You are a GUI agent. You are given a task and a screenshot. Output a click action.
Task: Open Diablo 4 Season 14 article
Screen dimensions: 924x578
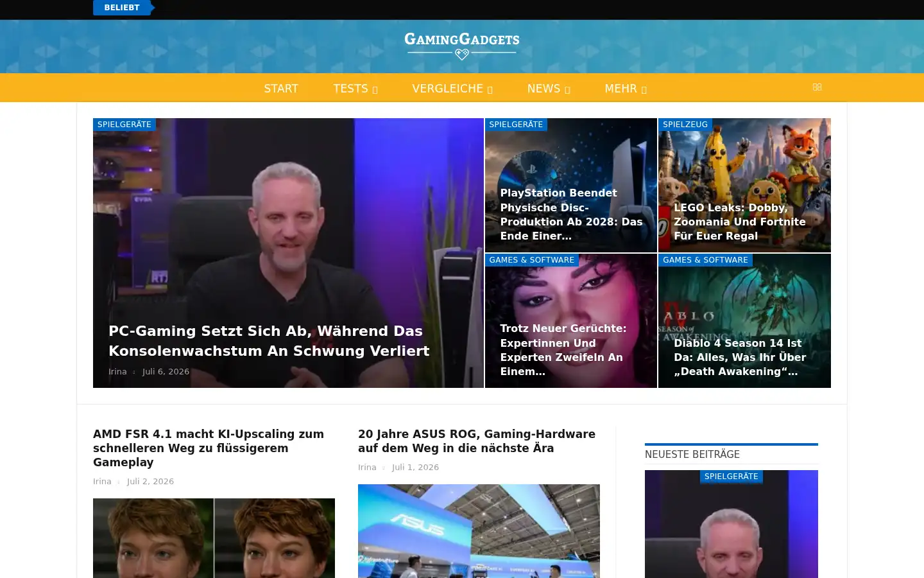[740, 357]
